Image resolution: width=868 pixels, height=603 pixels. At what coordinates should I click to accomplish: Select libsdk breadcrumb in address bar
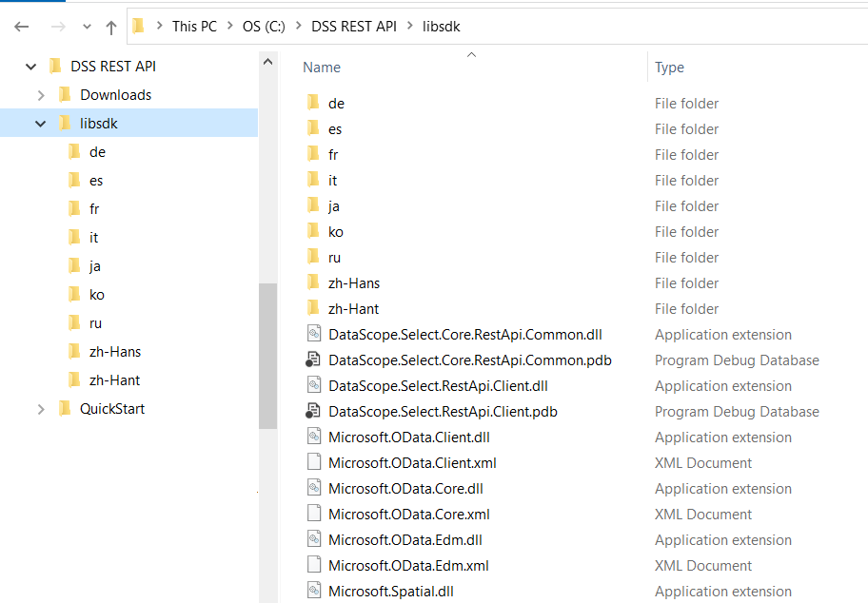point(442,27)
